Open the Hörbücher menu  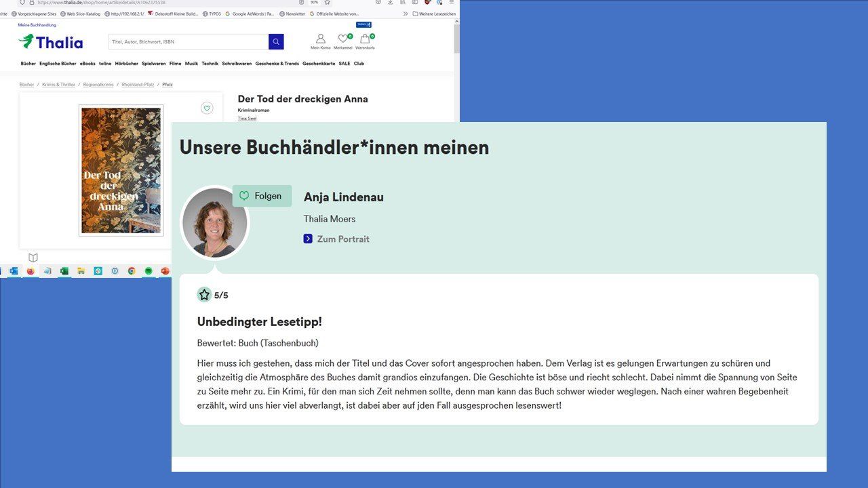tap(127, 64)
